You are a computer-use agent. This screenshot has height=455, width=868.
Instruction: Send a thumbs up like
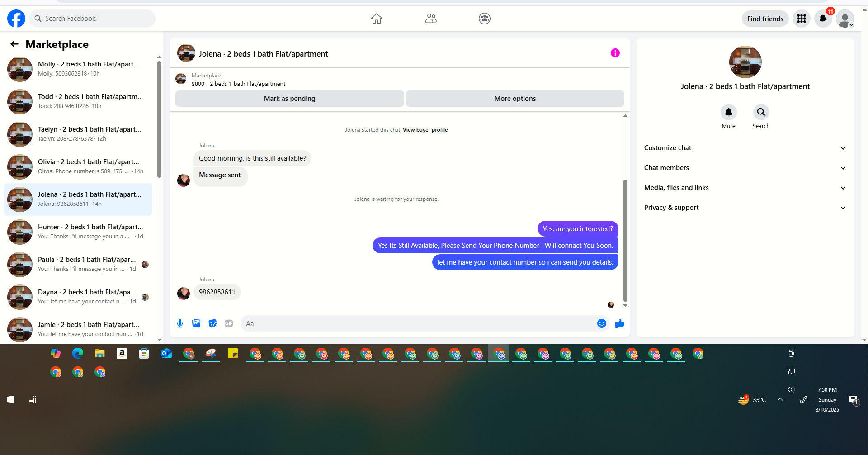[x=620, y=323]
